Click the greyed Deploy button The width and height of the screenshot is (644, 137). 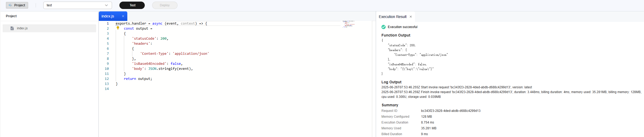pyautogui.click(x=165, y=5)
